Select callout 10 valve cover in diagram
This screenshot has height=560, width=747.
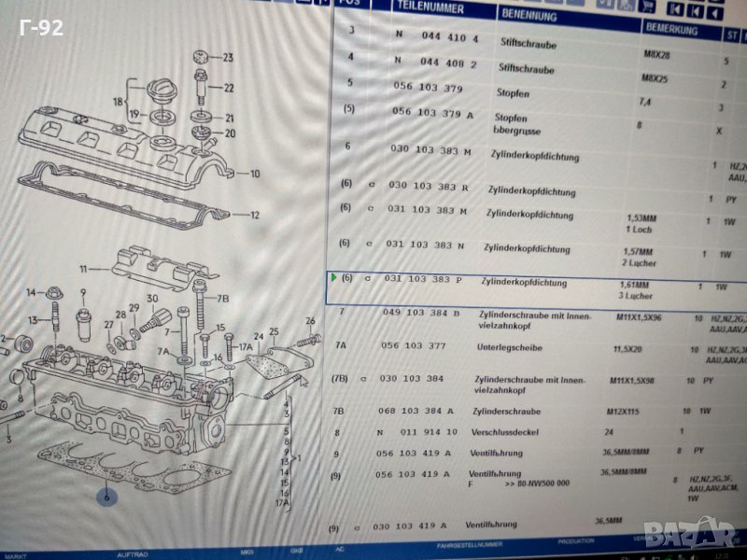[x=254, y=174]
